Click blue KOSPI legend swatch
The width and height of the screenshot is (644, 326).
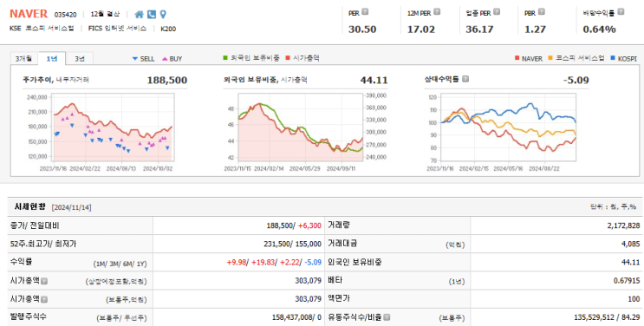[x=613, y=58]
